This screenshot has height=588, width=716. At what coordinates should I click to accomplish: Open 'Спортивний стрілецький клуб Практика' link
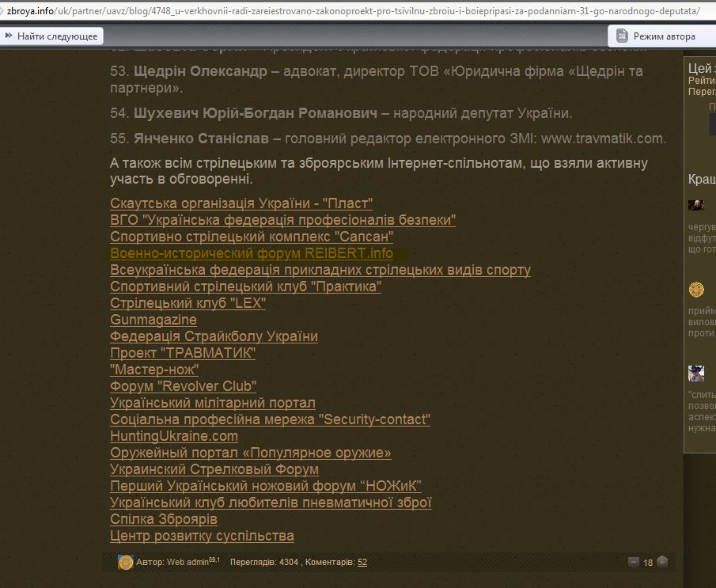point(246,286)
